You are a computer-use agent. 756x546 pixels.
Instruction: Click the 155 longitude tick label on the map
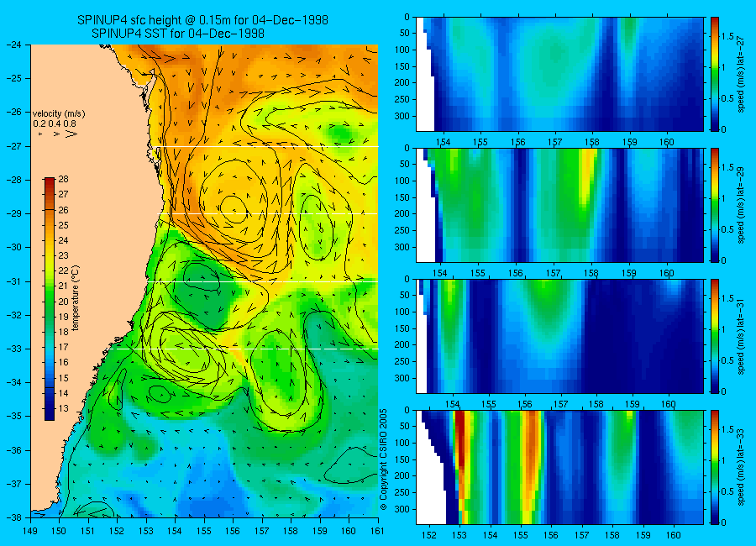[x=204, y=531]
